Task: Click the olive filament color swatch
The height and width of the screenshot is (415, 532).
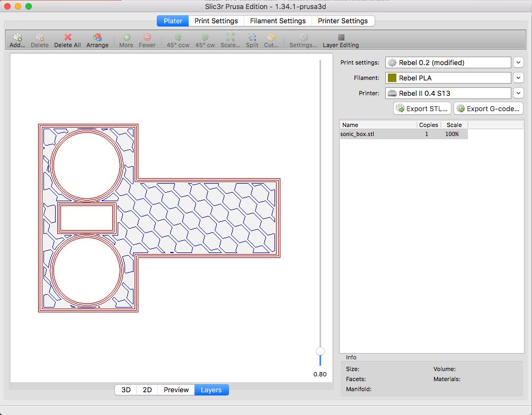Action: [x=392, y=78]
